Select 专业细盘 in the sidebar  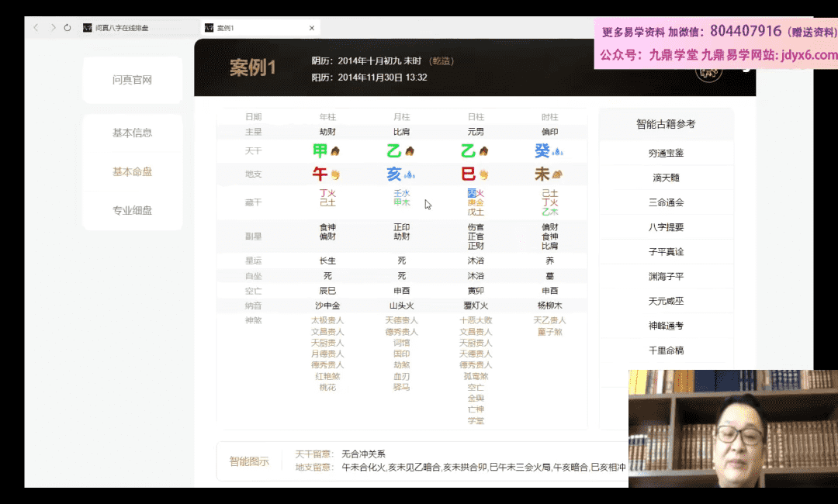pos(132,210)
